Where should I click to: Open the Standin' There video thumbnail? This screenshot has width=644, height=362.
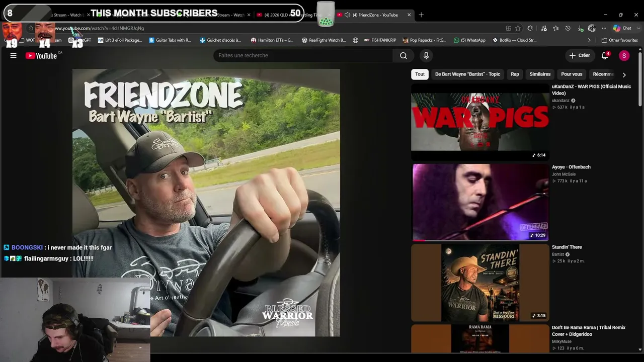(x=480, y=283)
